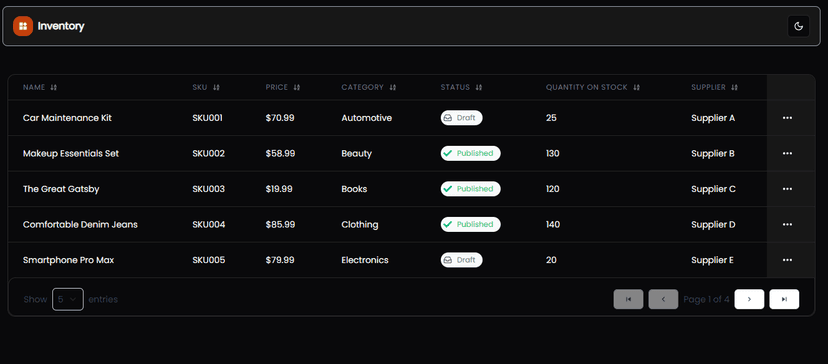Screen dimensions: 828x364
Task: Click the $58.99 price cell
Action: (x=280, y=153)
